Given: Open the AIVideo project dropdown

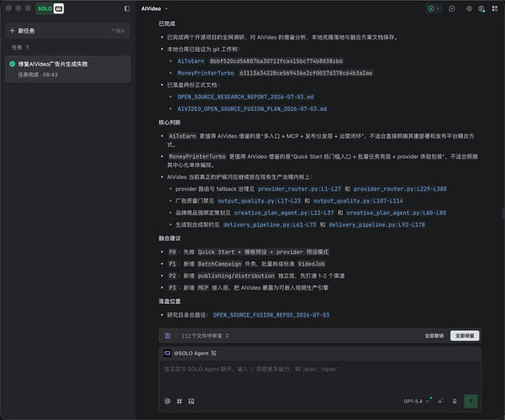Looking at the screenshot, I should [155, 8].
